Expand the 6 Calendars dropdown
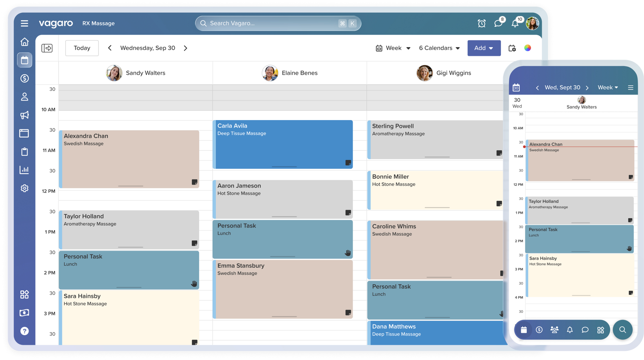 (440, 48)
